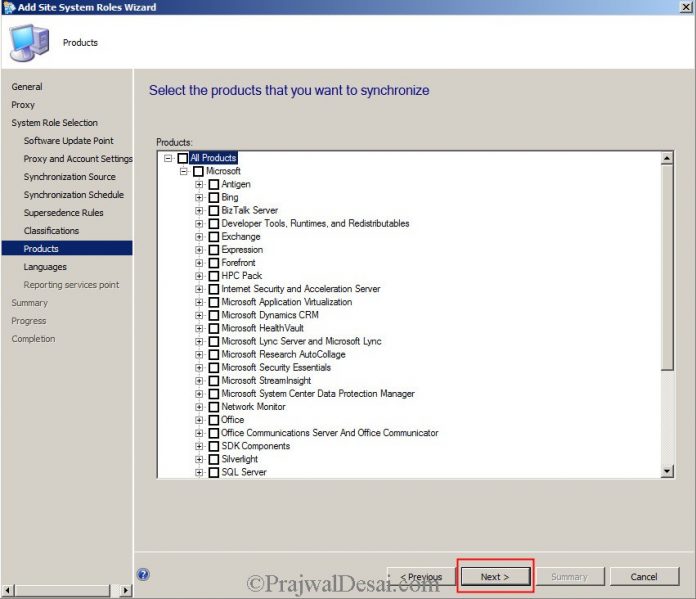Expand the Expression node
Screen dimensions: 696x599
[x=199, y=250]
